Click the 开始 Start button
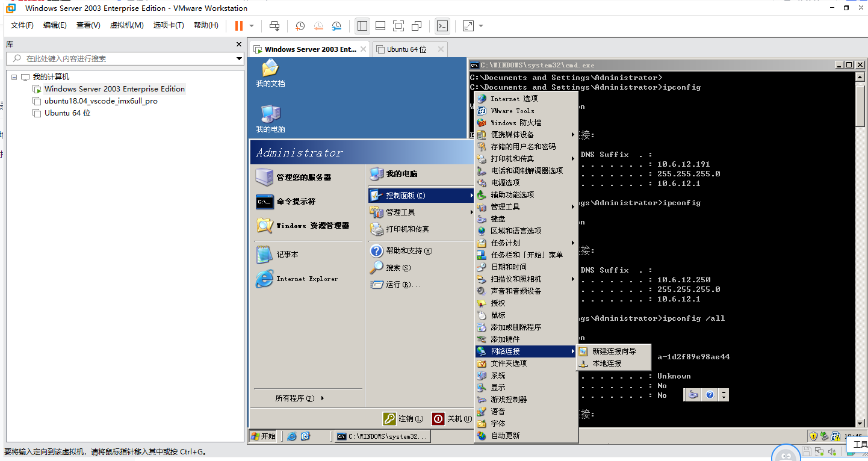Image resolution: width=868 pixels, height=461 pixels. pos(263,436)
